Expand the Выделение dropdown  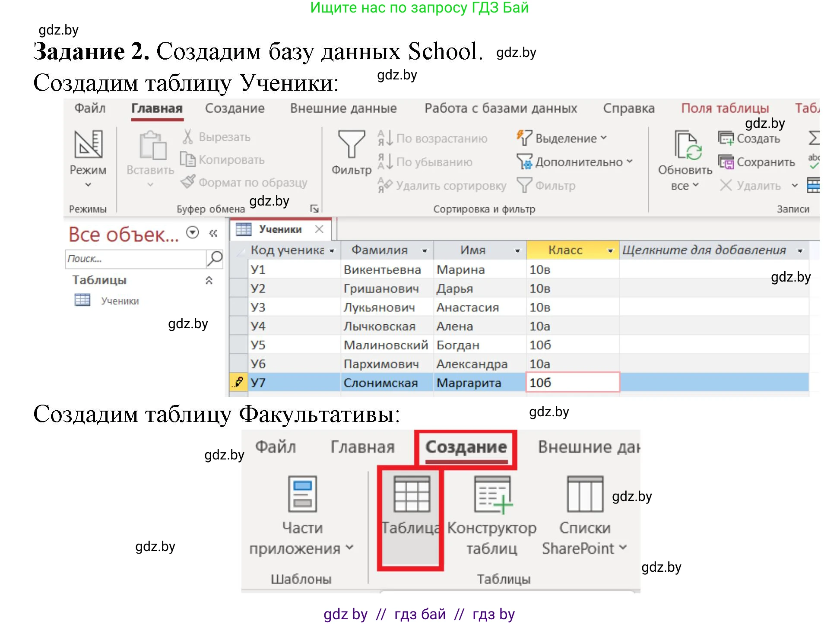[604, 138]
